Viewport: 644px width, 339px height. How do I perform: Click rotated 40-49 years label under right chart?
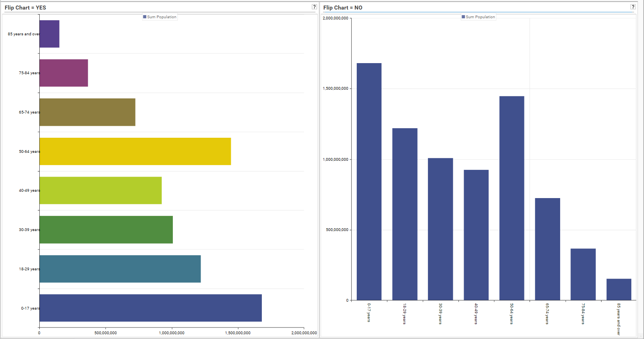pos(476,314)
